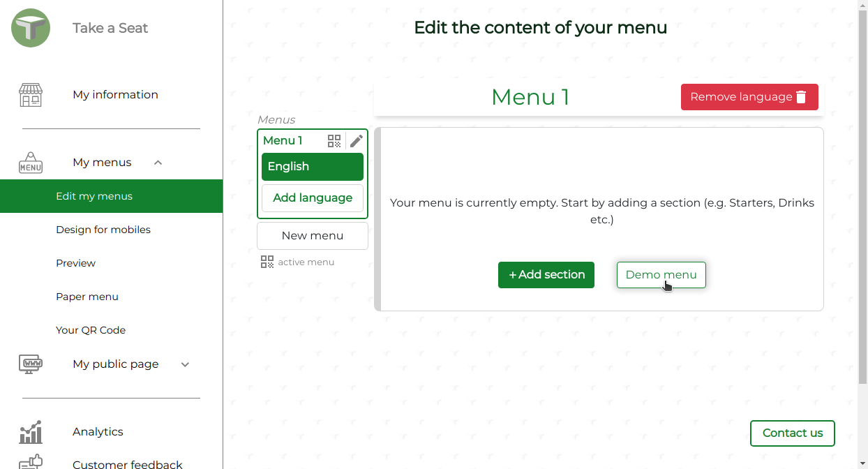Open My information page
This screenshot has width=868, height=469.
(x=115, y=95)
